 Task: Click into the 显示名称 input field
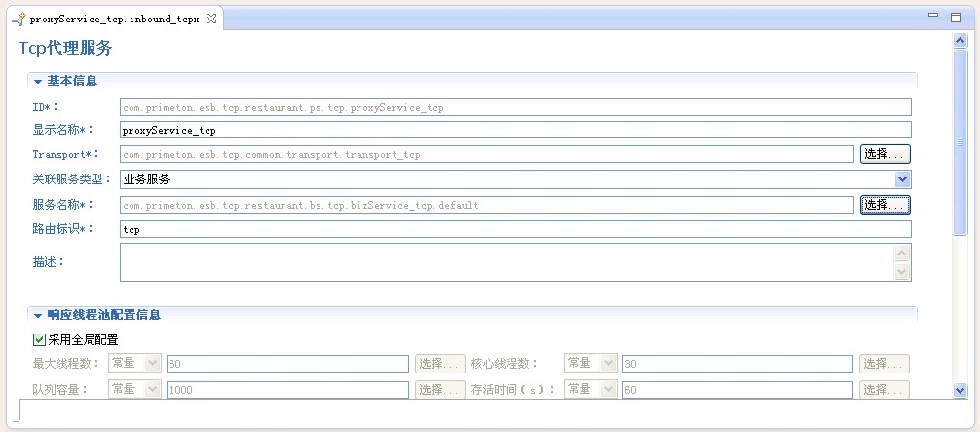click(x=514, y=130)
